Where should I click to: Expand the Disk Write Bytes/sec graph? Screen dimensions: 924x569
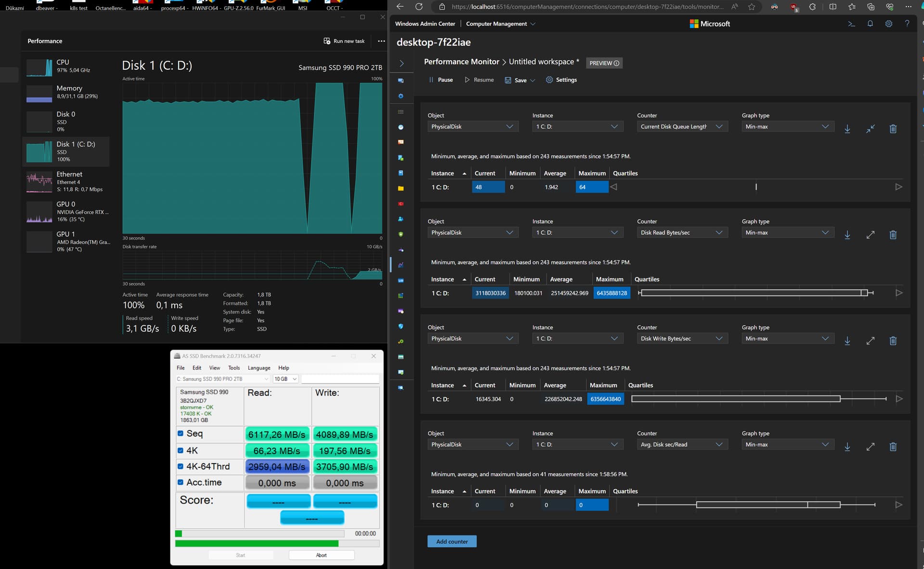pyautogui.click(x=870, y=341)
